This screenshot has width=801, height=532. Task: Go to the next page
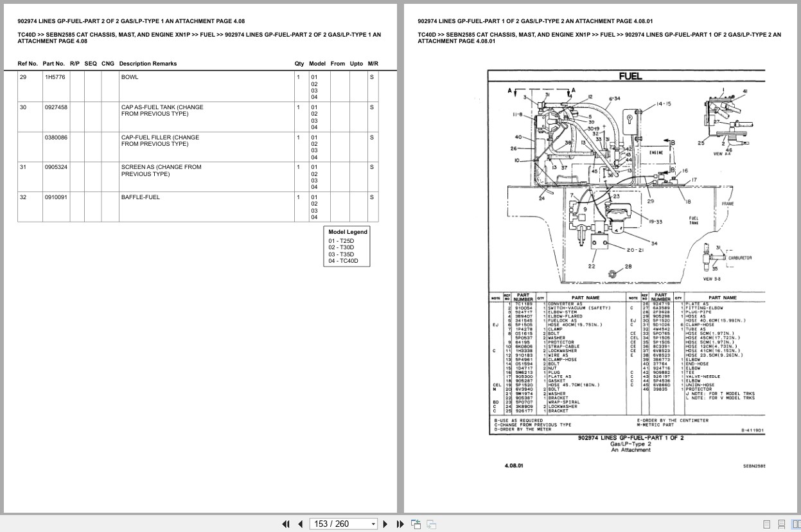pyautogui.click(x=385, y=524)
